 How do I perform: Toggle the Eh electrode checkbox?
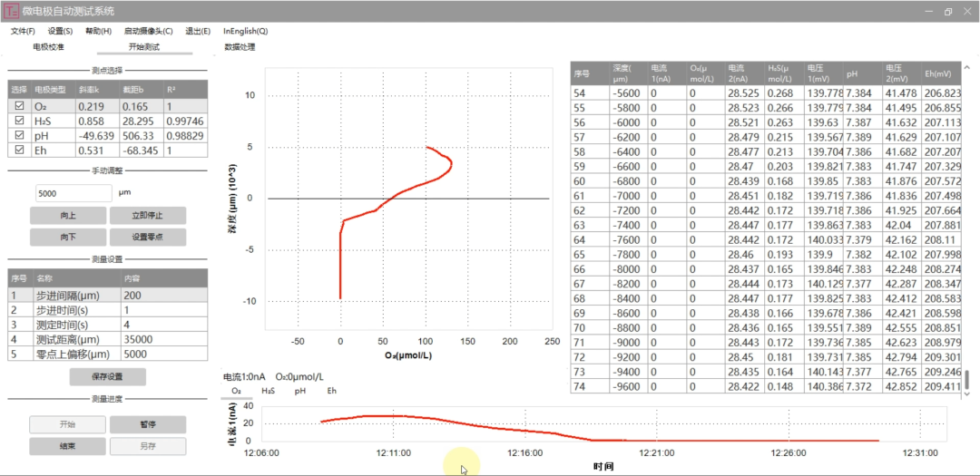pos(19,151)
